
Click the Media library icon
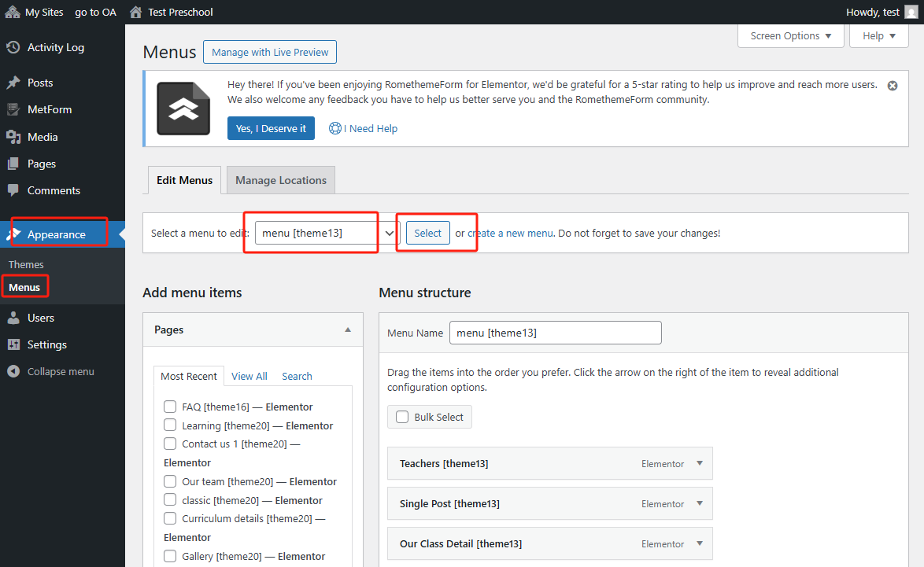pyautogui.click(x=13, y=137)
